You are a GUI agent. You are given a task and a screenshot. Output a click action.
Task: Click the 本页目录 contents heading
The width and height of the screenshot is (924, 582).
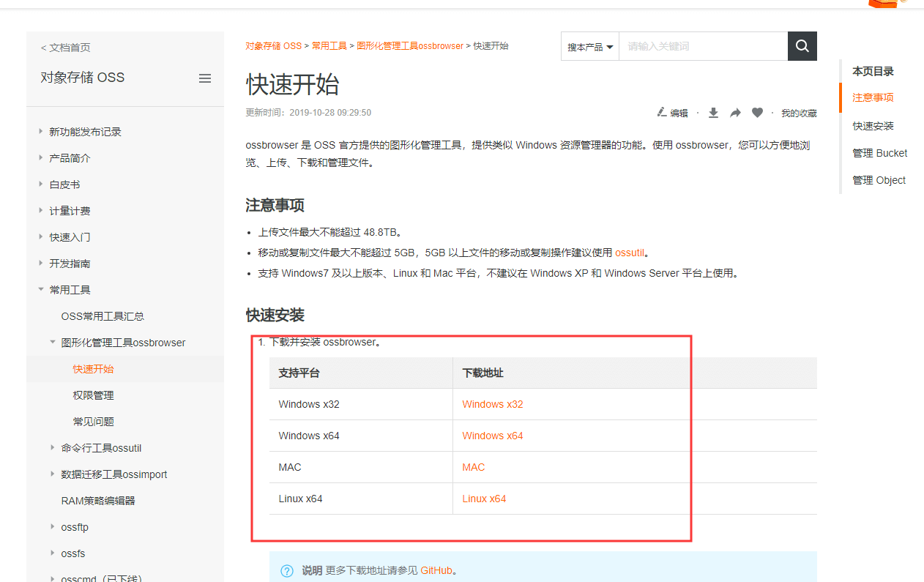[x=873, y=71]
